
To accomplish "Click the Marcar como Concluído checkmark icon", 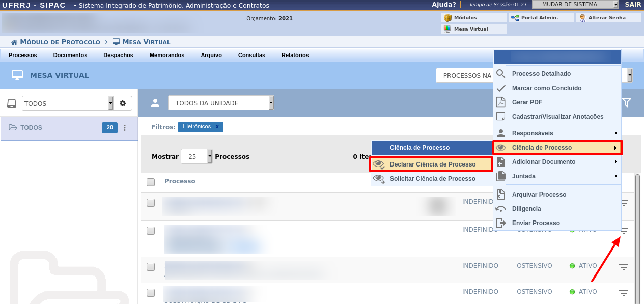I will (x=501, y=88).
